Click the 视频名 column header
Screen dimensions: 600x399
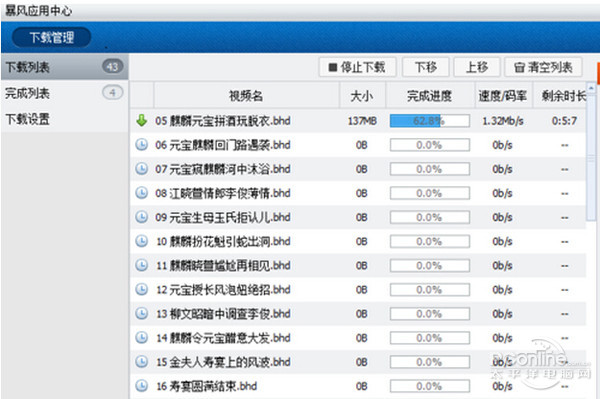pos(246,96)
